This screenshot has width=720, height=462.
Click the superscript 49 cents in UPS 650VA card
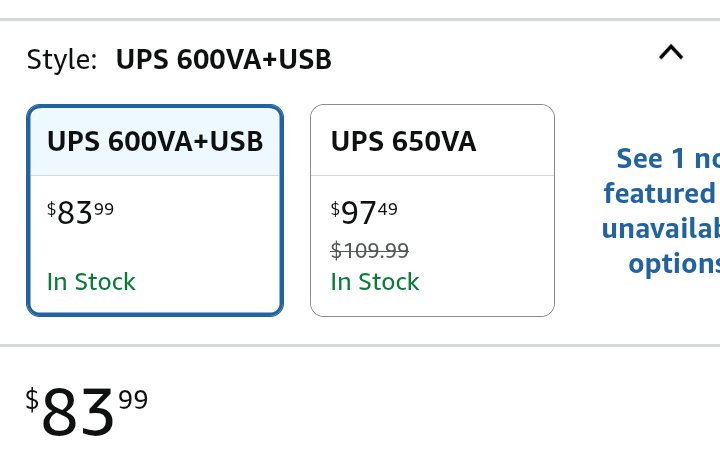point(388,208)
